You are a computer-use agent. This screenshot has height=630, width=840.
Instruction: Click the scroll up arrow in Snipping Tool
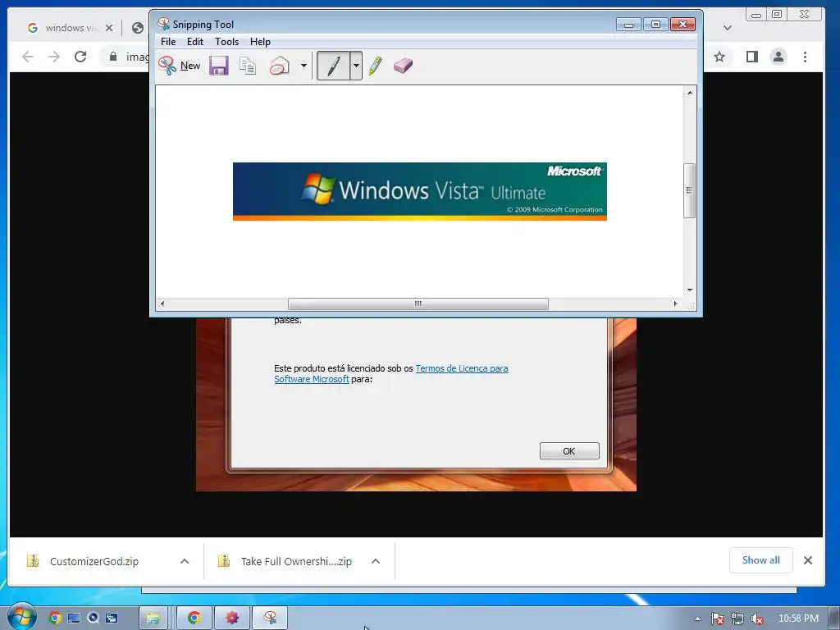click(x=690, y=93)
